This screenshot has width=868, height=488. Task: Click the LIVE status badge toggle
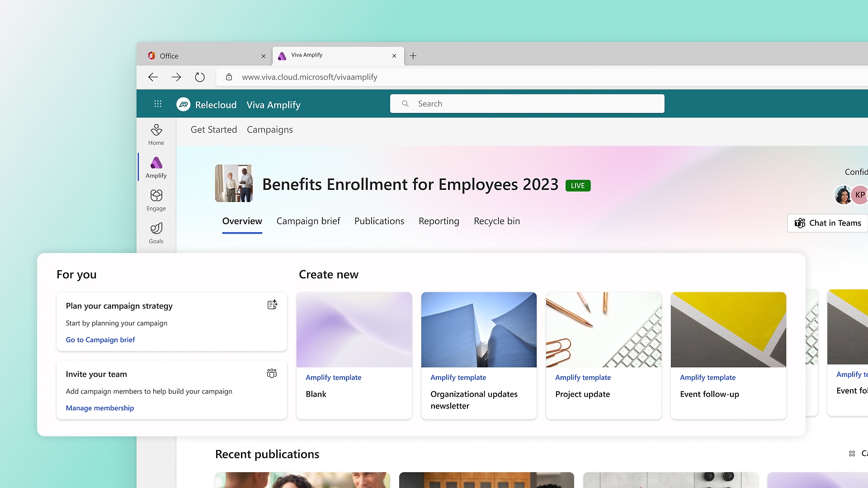pos(578,185)
